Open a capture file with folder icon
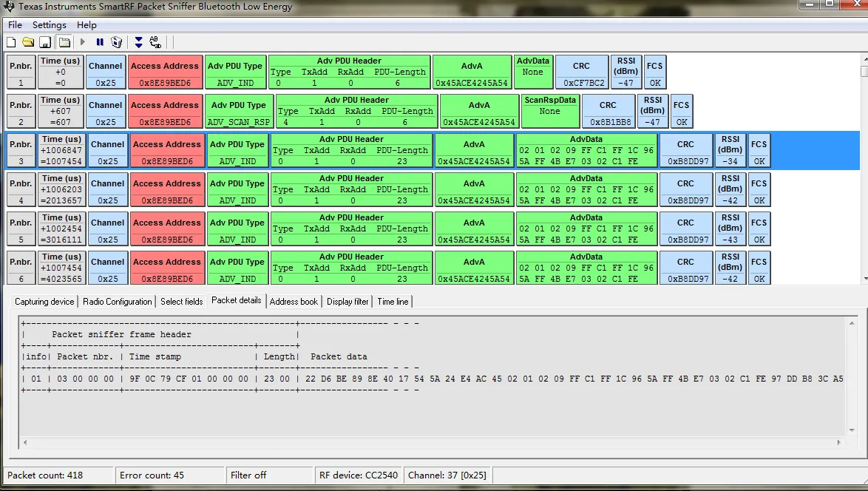The width and height of the screenshot is (868, 491). tap(28, 42)
